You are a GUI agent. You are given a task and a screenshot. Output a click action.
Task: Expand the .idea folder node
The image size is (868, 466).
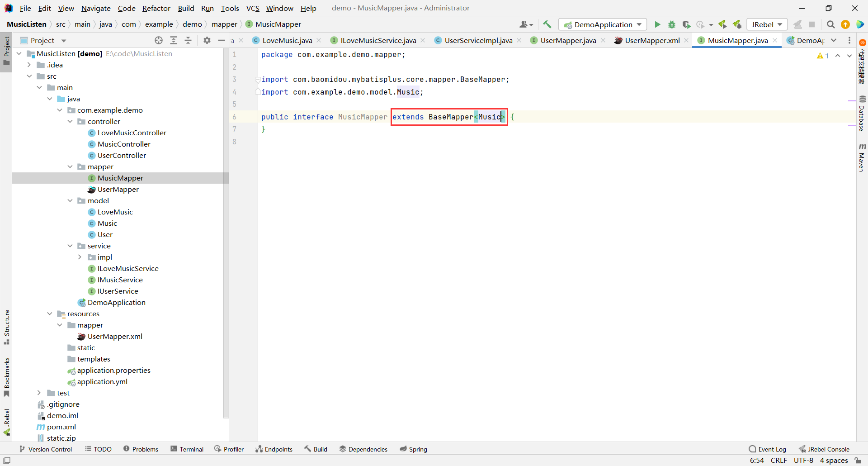tap(29, 65)
